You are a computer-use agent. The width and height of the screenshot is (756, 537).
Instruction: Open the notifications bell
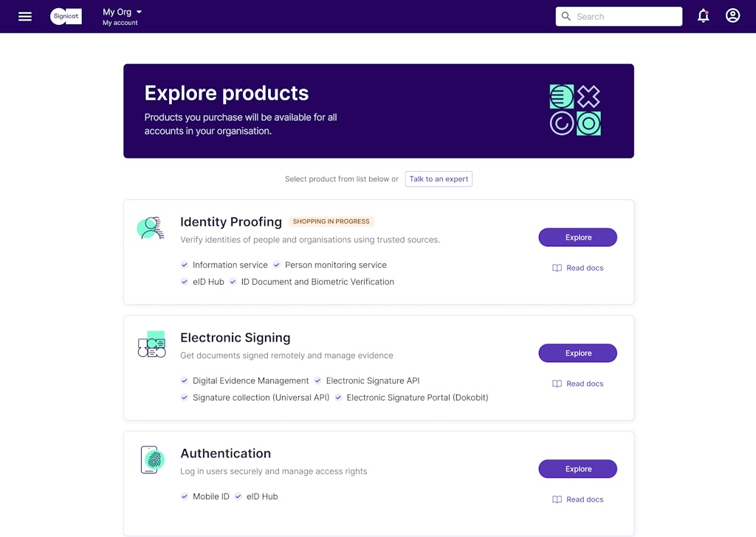coord(703,16)
